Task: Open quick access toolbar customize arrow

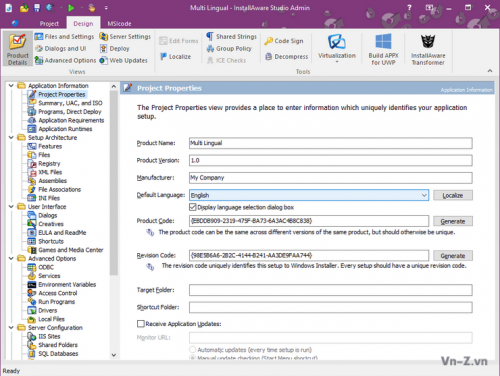Action: 106,8
